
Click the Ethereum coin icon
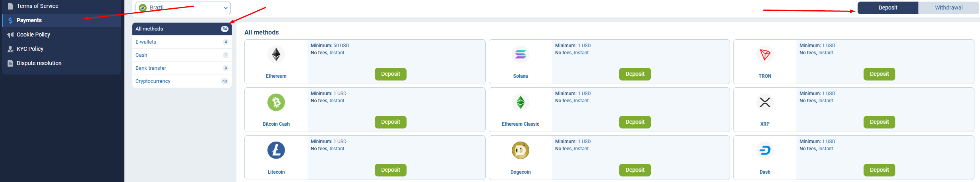tap(276, 54)
